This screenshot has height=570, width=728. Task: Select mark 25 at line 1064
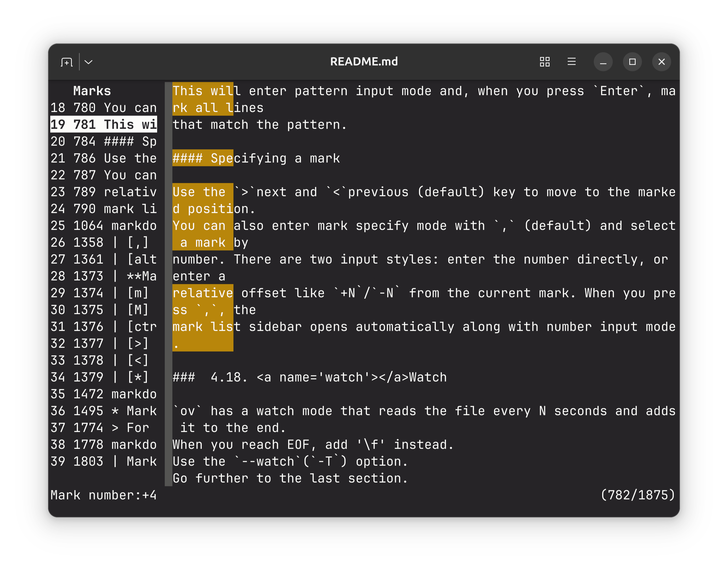tap(103, 226)
